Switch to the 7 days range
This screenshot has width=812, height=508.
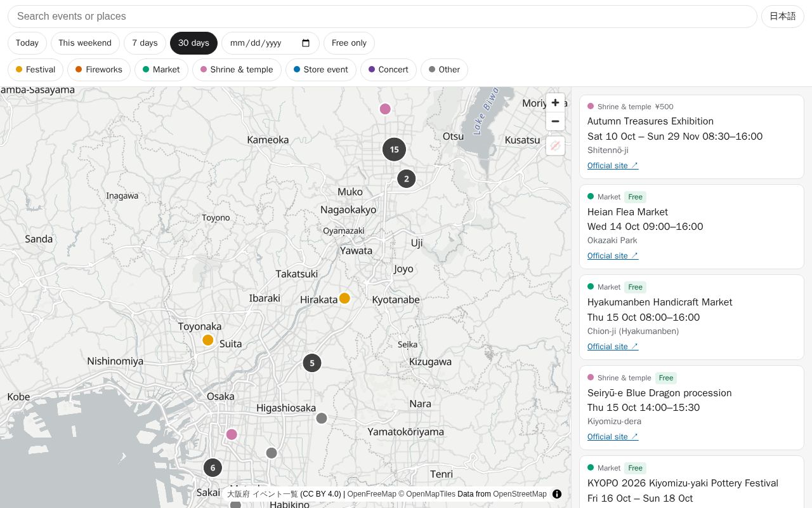coord(145,43)
